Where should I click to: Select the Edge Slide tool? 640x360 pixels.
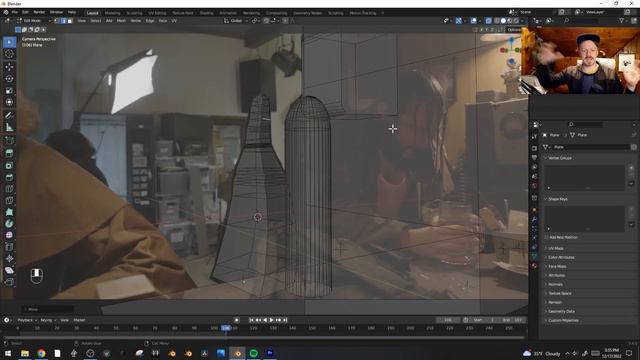9,247
